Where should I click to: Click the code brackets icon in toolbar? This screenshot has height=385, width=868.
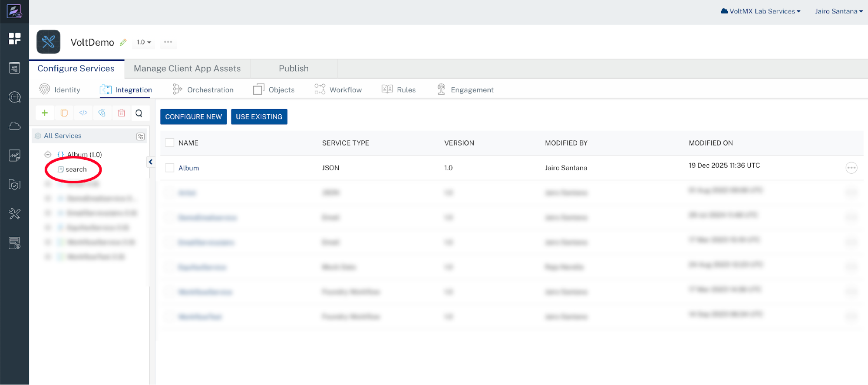coord(83,113)
